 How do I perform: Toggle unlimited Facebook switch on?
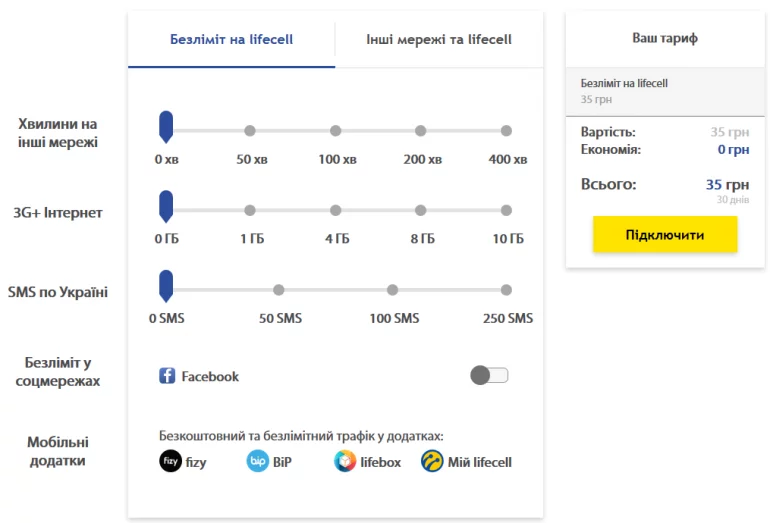(x=489, y=376)
